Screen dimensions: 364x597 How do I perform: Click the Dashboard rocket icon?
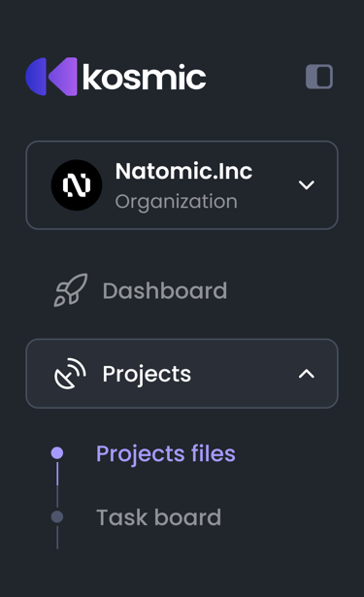71,290
